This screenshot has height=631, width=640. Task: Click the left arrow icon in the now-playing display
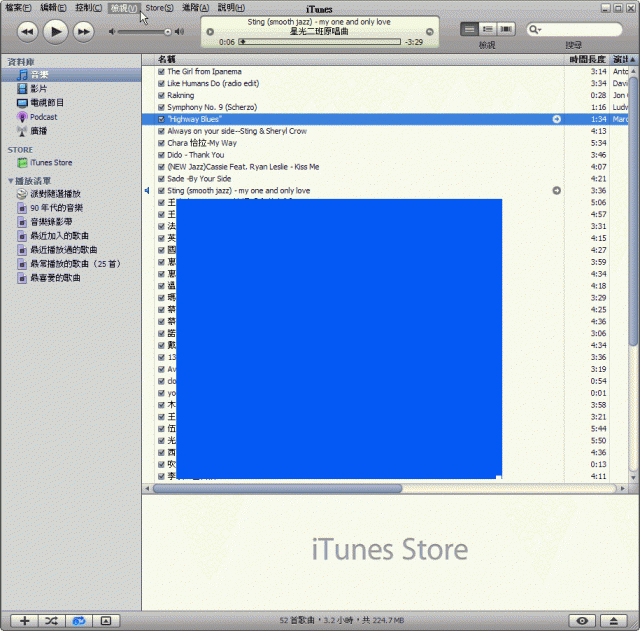(210, 32)
